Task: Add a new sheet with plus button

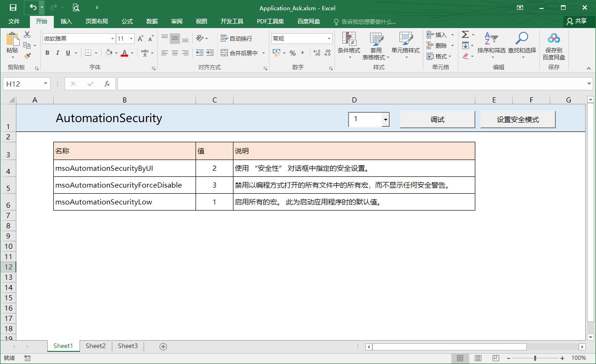Action: coord(163,347)
